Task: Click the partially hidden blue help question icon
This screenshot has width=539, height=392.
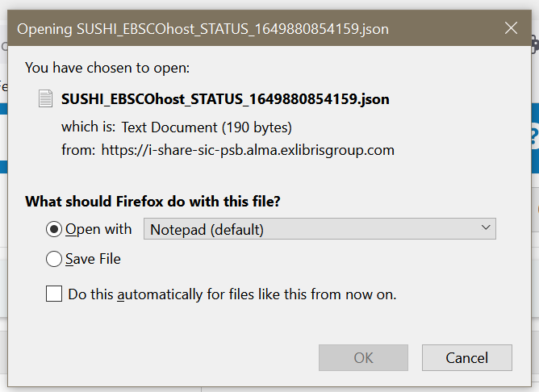Action: point(534,137)
